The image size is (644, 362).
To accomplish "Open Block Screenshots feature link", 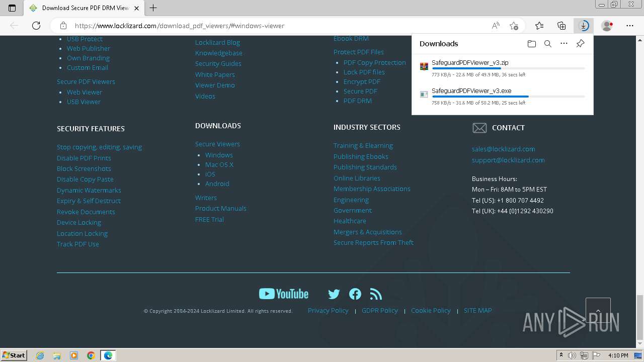I will coord(84,168).
